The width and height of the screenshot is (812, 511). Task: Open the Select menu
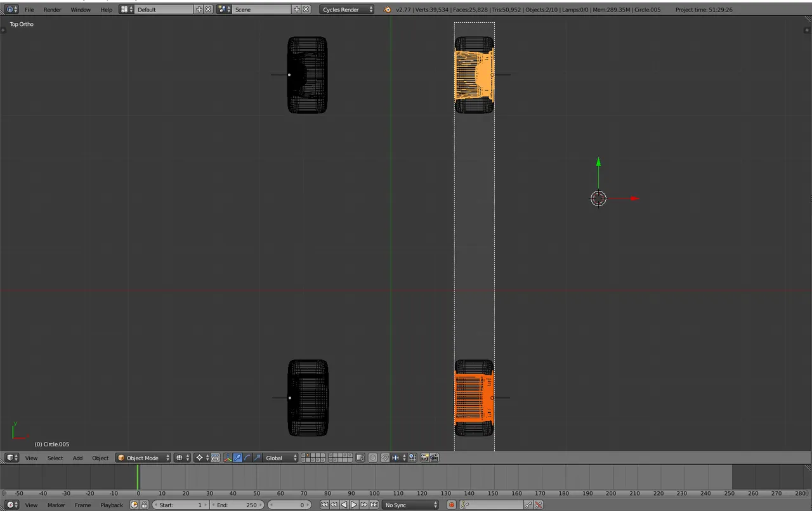(x=55, y=458)
